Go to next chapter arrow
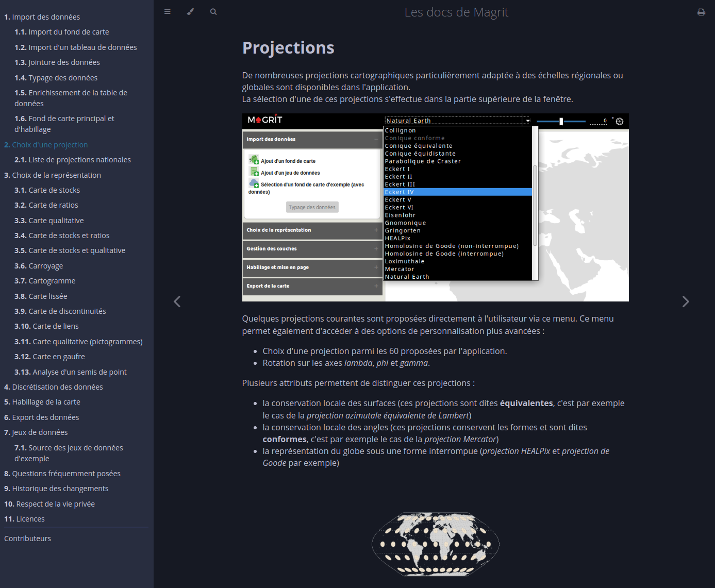 click(x=685, y=301)
